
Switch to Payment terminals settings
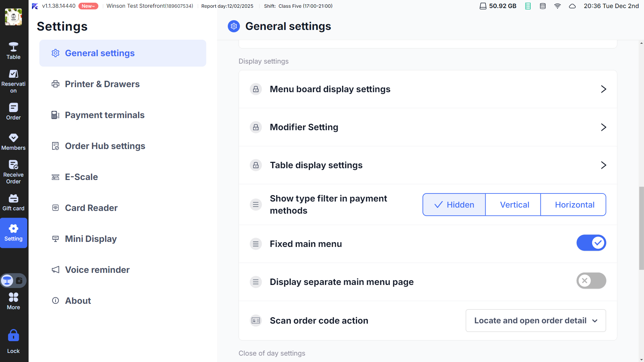click(x=104, y=115)
